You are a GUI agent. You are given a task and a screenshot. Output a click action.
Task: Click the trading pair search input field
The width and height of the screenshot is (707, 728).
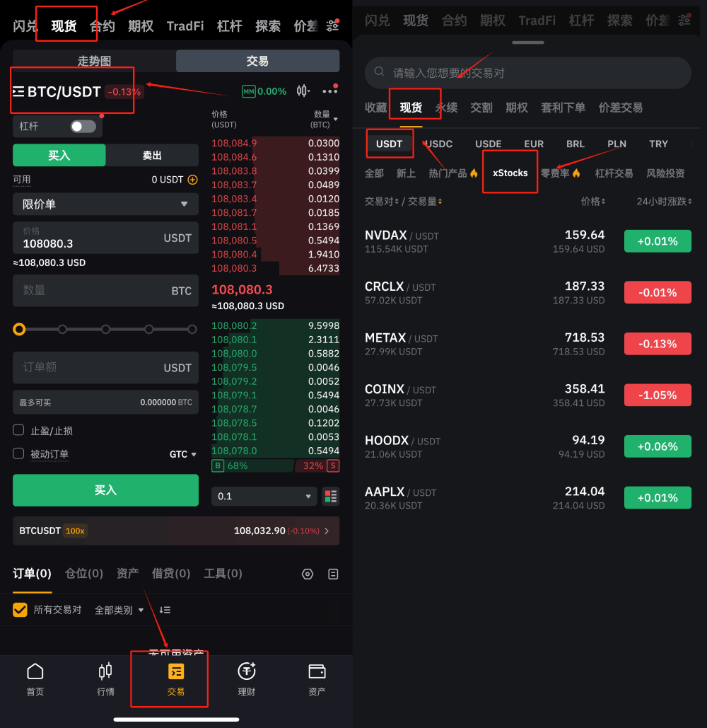coord(527,73)
